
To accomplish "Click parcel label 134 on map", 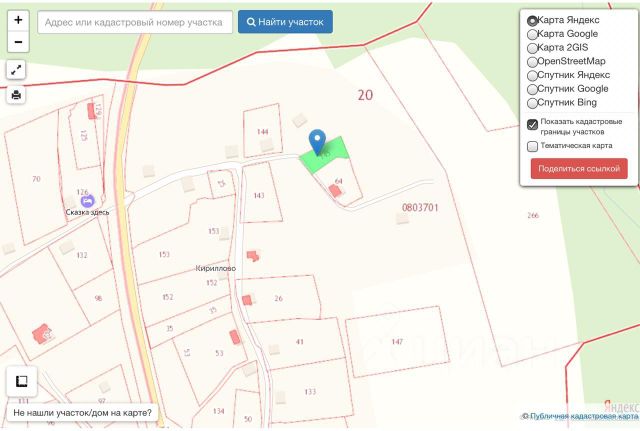I will point(218,411).
